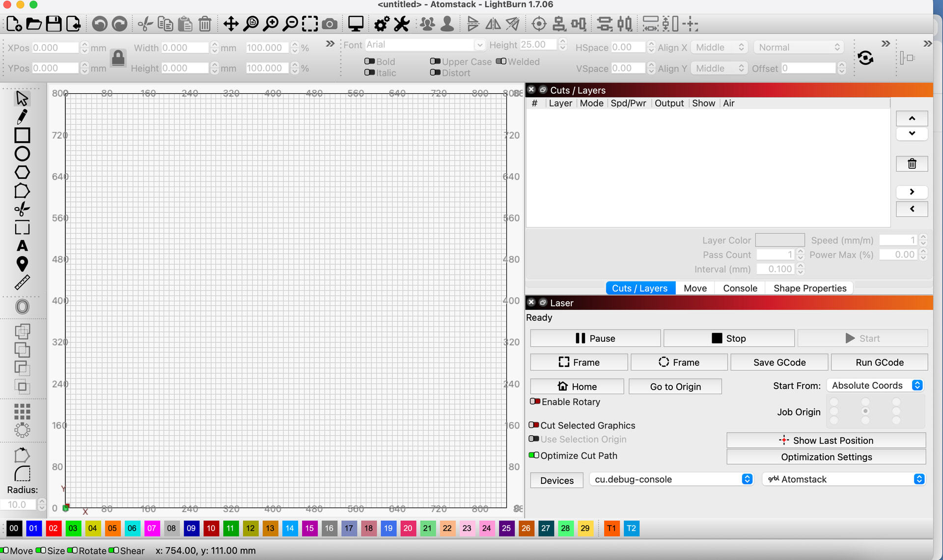Open the Camera Capture toolbar icon
Image resolution: width=943 pixels, height=560 pixels.
(x=330, y=24)
